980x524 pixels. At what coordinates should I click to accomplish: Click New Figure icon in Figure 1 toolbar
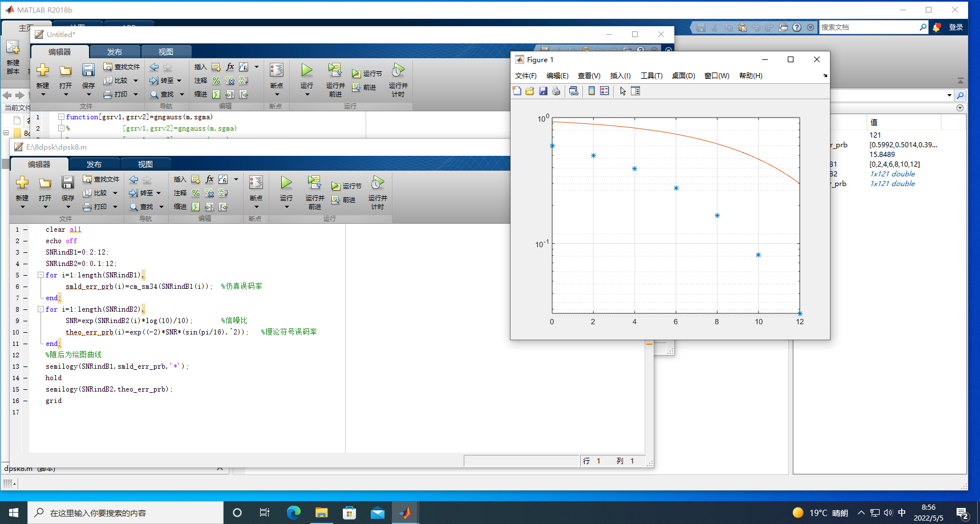(517, 91)
